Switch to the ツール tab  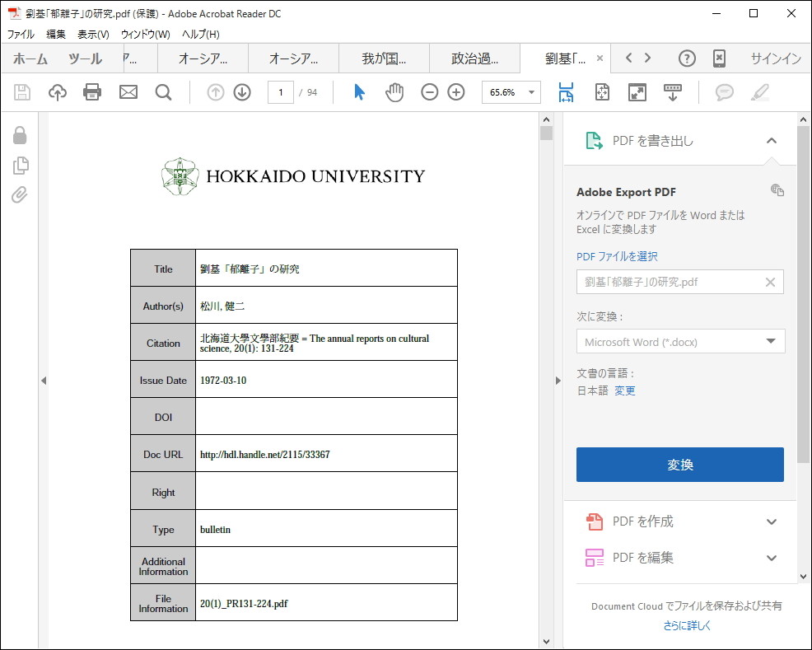(85, 58)
